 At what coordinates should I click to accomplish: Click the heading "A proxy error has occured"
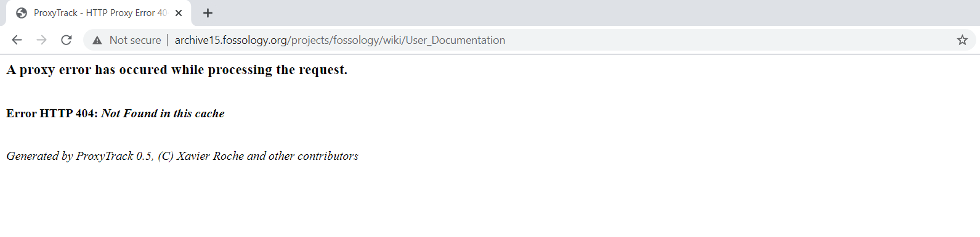[177, 70]
